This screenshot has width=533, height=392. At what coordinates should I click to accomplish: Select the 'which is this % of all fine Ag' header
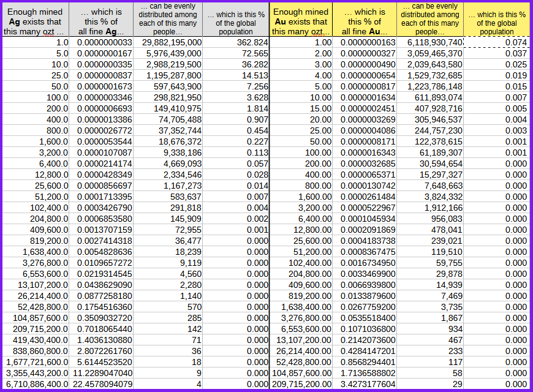coord(101,20)
